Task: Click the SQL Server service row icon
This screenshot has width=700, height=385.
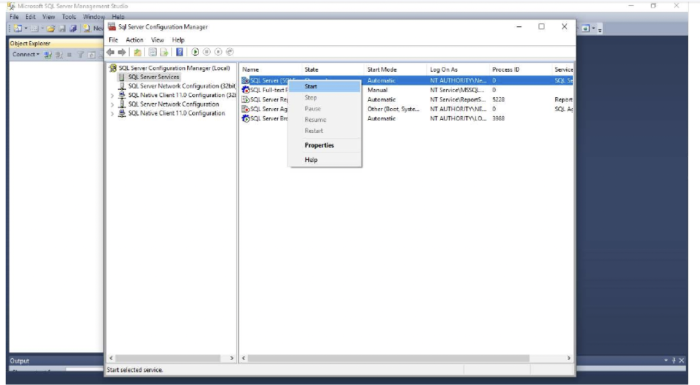Action: pyautogui.click(x=246, y=80)
